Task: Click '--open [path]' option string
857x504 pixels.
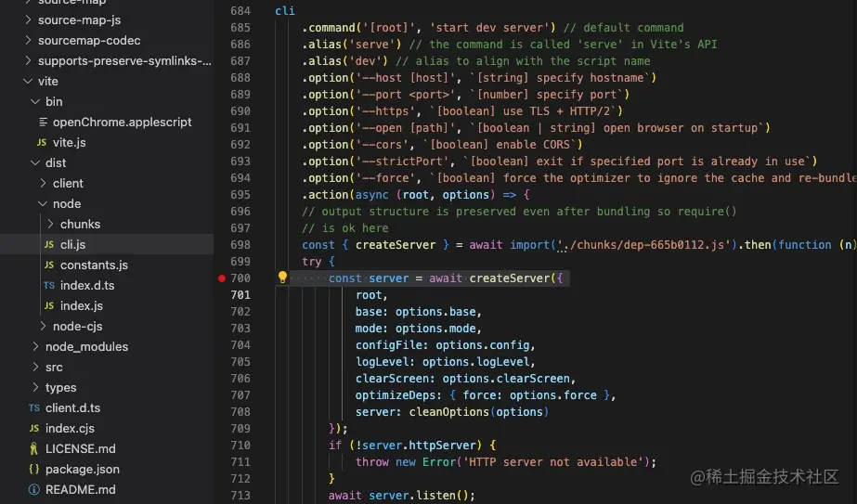Action: [x=406, y=128]
